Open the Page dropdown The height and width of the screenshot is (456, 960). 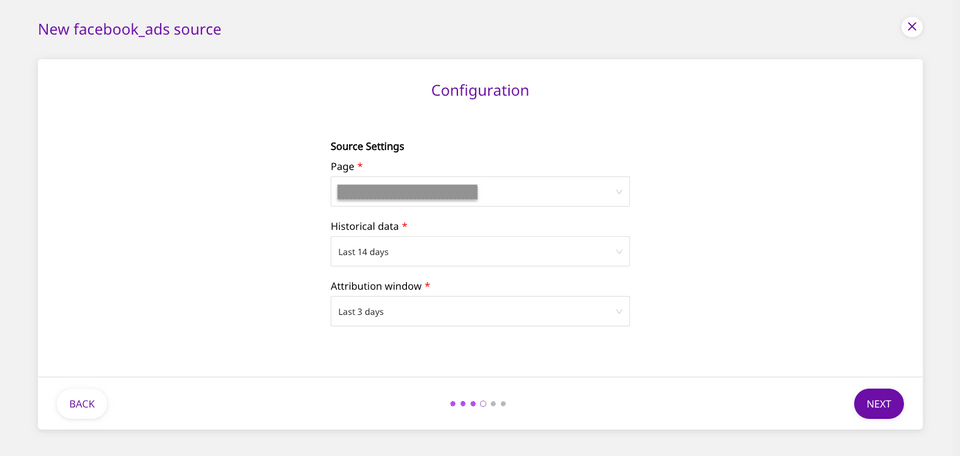coord(480,192)
